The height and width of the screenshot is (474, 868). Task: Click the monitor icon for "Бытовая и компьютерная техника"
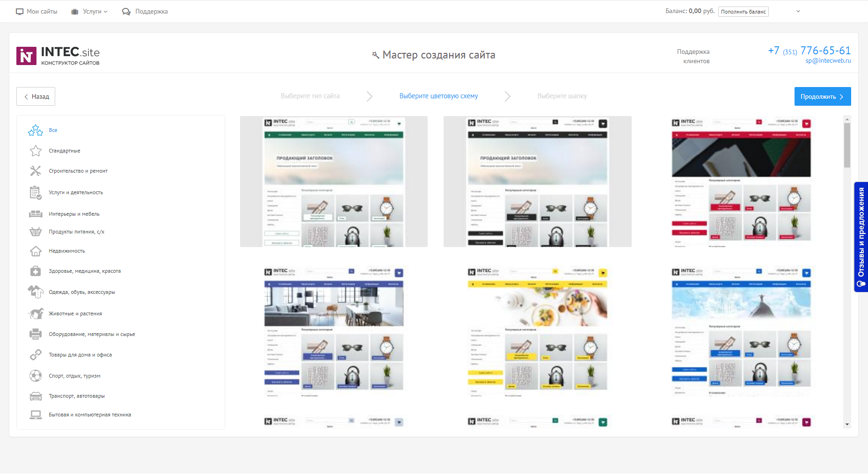tap(36, 415)
